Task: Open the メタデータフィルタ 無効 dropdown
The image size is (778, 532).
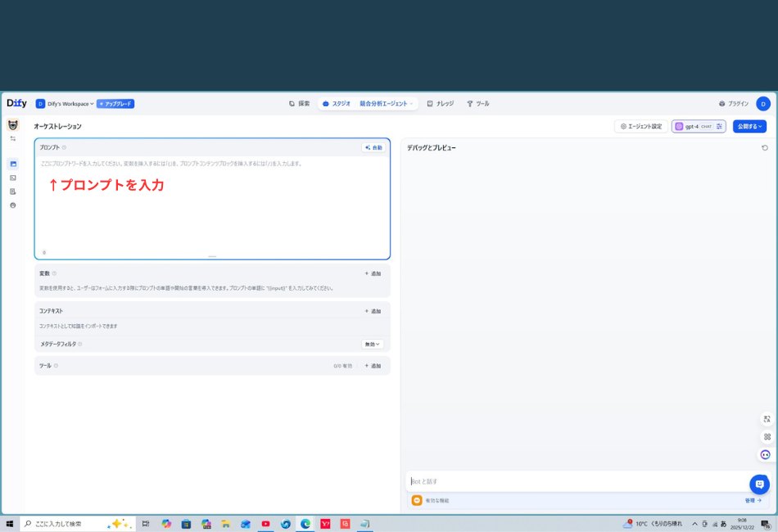Action: (x=373, y=345)
